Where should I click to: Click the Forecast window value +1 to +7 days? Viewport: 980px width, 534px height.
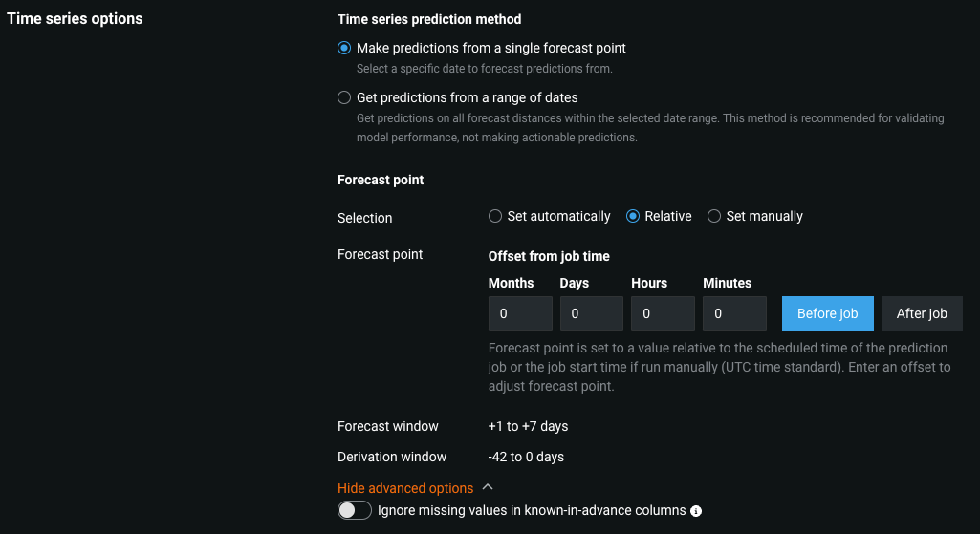pyautogui.click(x=528, y=426)
